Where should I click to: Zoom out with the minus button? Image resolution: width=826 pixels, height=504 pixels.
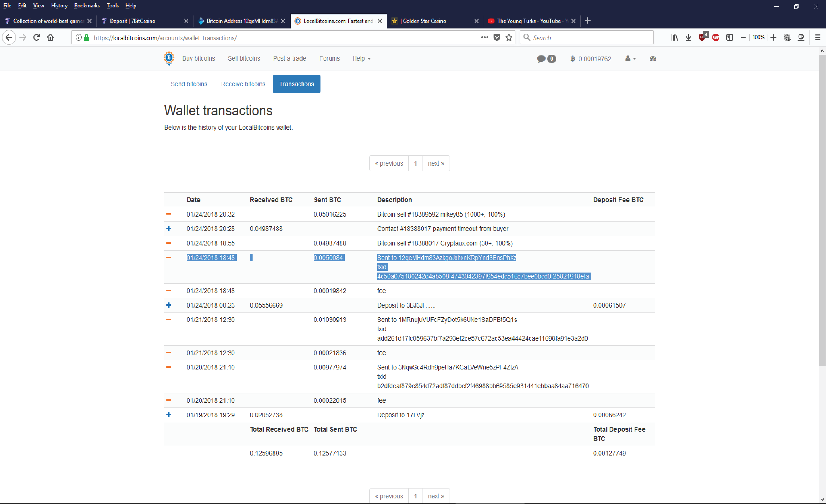click(x=743, y=38)
